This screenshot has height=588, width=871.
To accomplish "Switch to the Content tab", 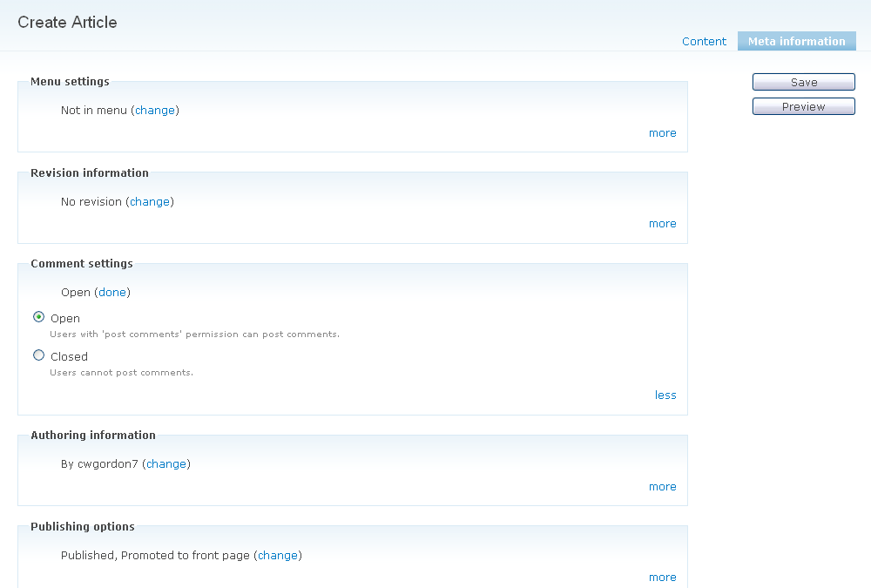I will point(704,41).
